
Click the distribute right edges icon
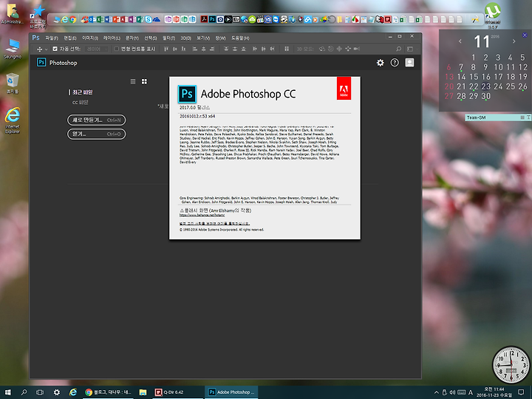pyautogui.click(x=272, y=49)
